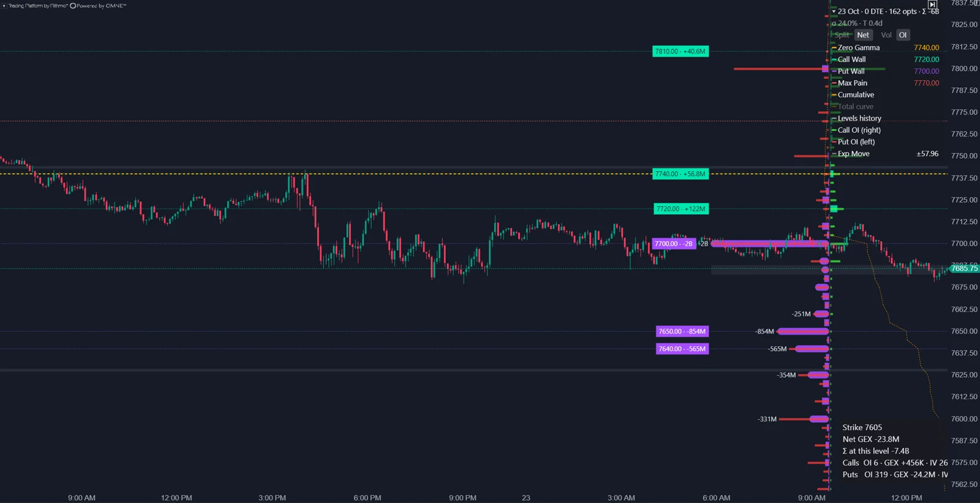Click the Σ at this level -7.4B line

[x=876, y=451]
